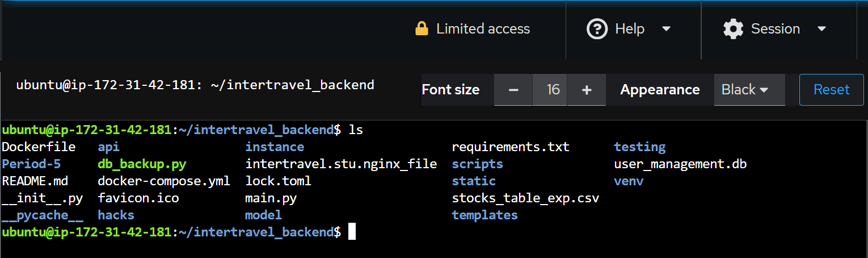Click the font size value field 16
The width and height of the screenshot is (868, 258).
pos(550,90)
